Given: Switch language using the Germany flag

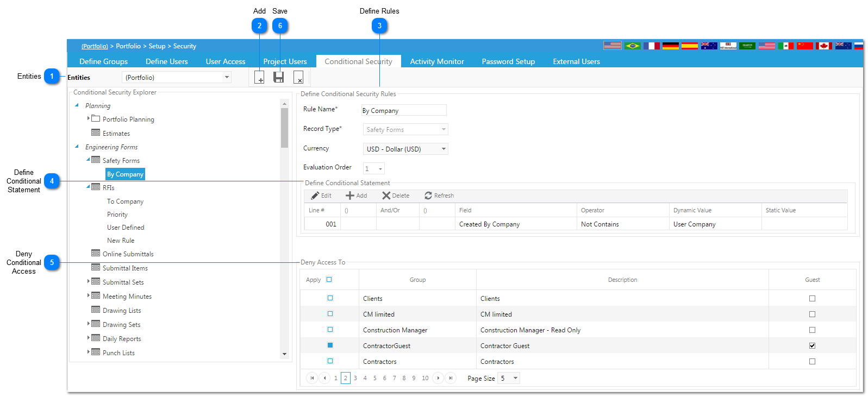Looking at the screenshot, I should pyautogui.click(x=671, y=46).
